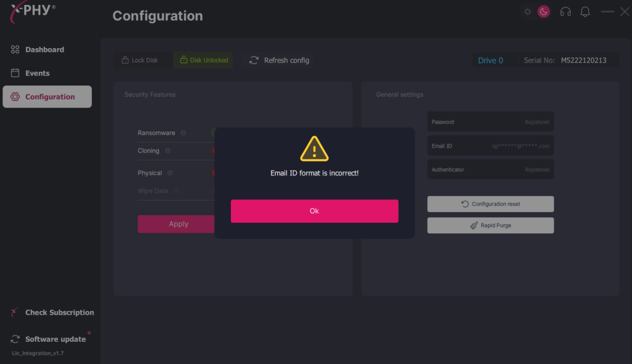Click the Cloning info icon

click(168, 151)
